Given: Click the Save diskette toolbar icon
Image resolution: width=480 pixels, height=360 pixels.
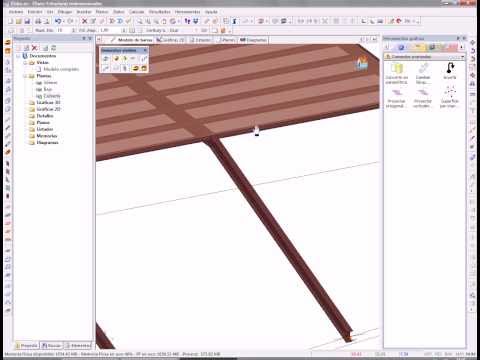Looking at the screenshot, I should [x=27, y=21].
